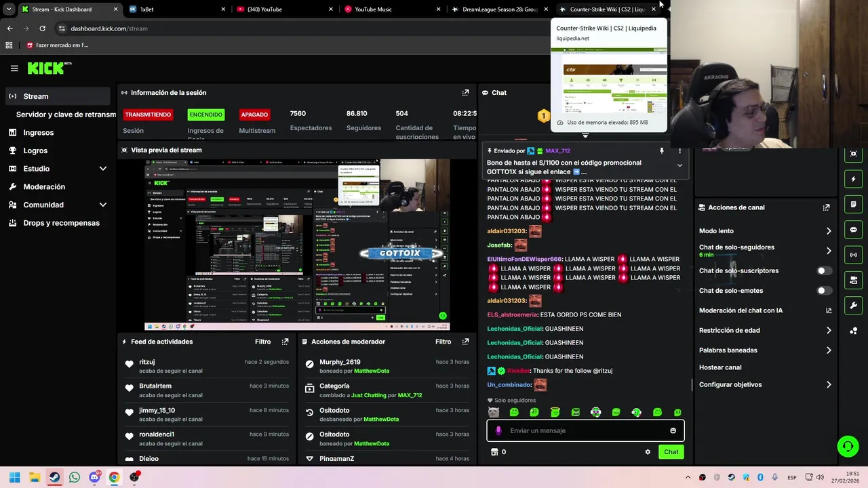
Task: Pop out Acciones de moderador panel
Action: (465, 342)
